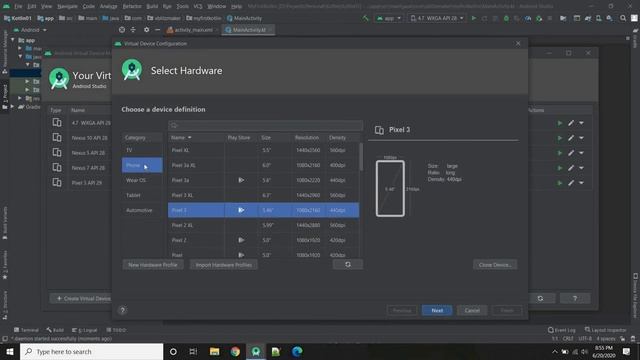Viewport: 640px width, 360px height.
Task: Click Create Virtual Device button
Action: pyautogui.click(x=84, y=298)
